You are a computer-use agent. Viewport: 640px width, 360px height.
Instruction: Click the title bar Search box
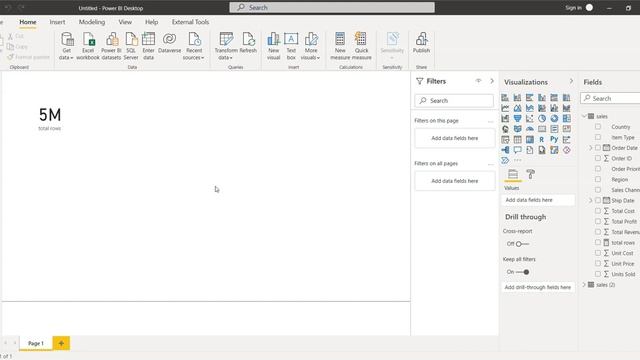(332, 7)
